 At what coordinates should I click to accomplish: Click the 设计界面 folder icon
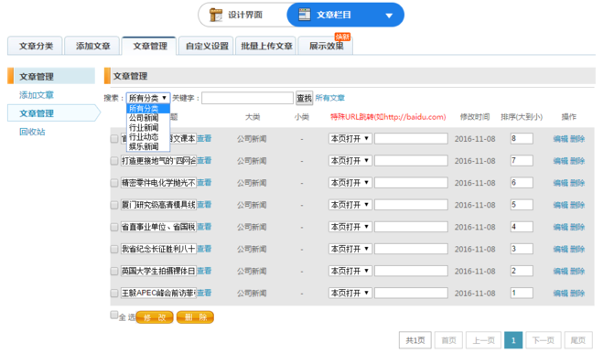216,15
